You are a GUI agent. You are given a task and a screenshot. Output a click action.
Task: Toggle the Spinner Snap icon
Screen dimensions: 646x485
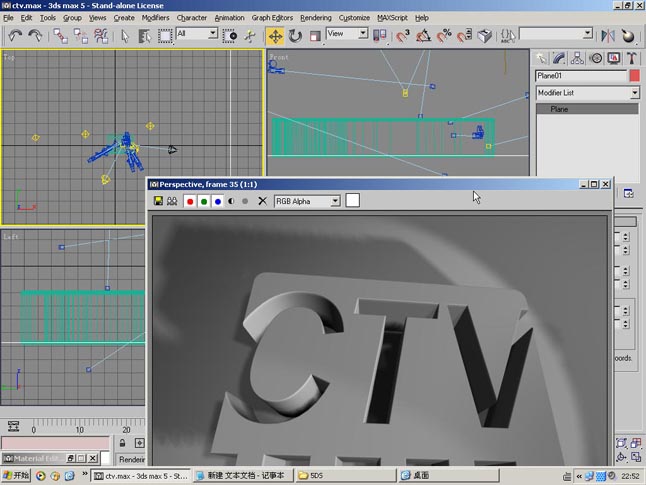point(465,36)
